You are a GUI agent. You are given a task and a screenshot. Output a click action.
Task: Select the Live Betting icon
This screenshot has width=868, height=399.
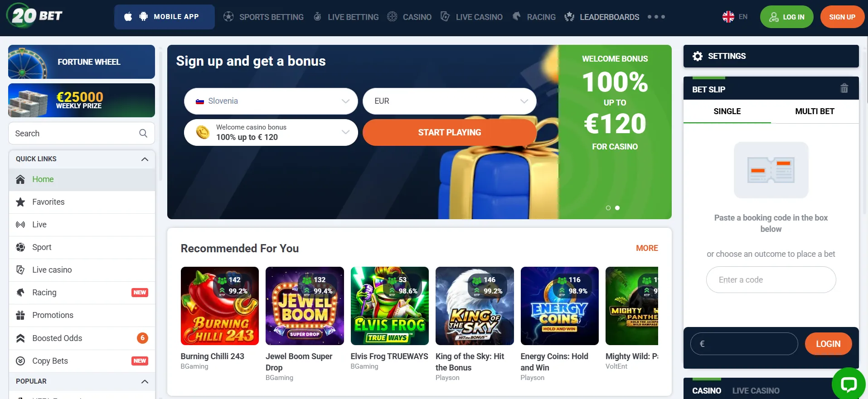click(x=316, y=17)
